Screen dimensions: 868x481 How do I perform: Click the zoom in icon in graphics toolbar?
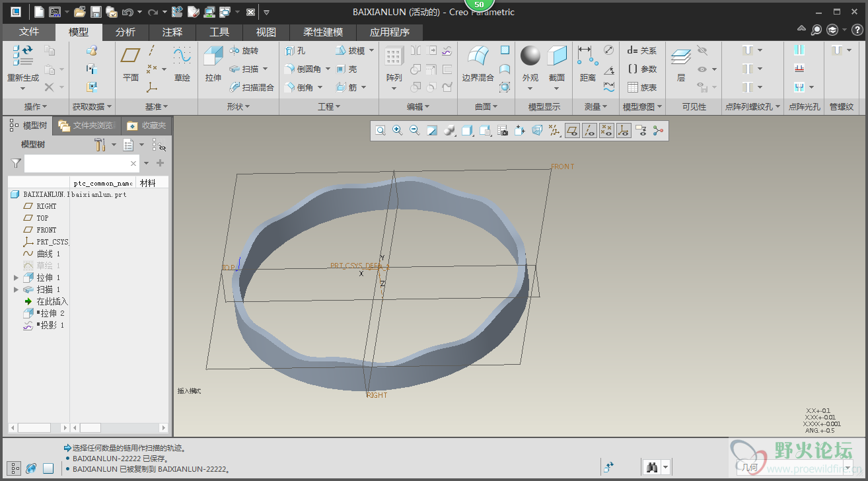[398, 131]
